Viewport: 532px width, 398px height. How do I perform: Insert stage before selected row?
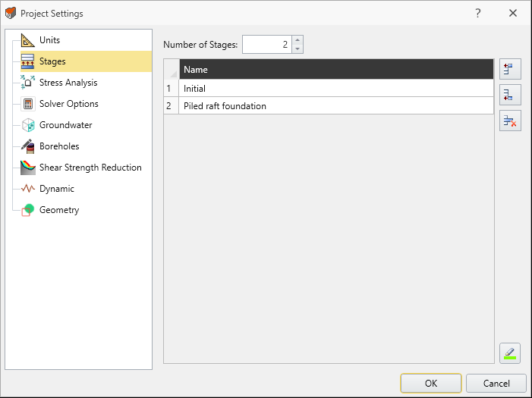coord(510,69)
